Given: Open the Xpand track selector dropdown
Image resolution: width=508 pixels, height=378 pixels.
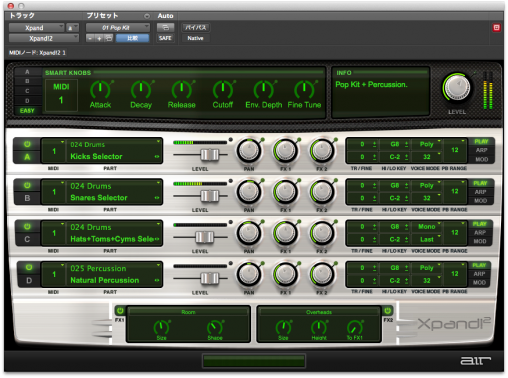Looking at the screenshot, I should pos(36,28).
